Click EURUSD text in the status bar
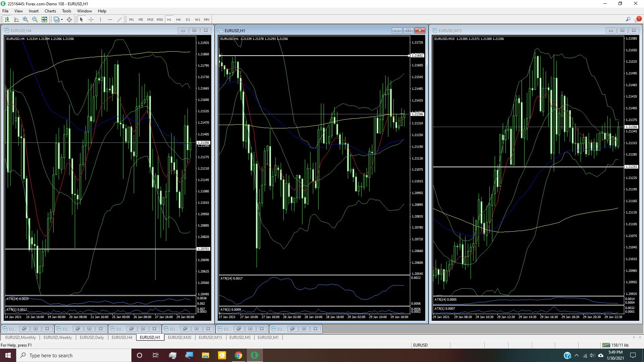 420,345
